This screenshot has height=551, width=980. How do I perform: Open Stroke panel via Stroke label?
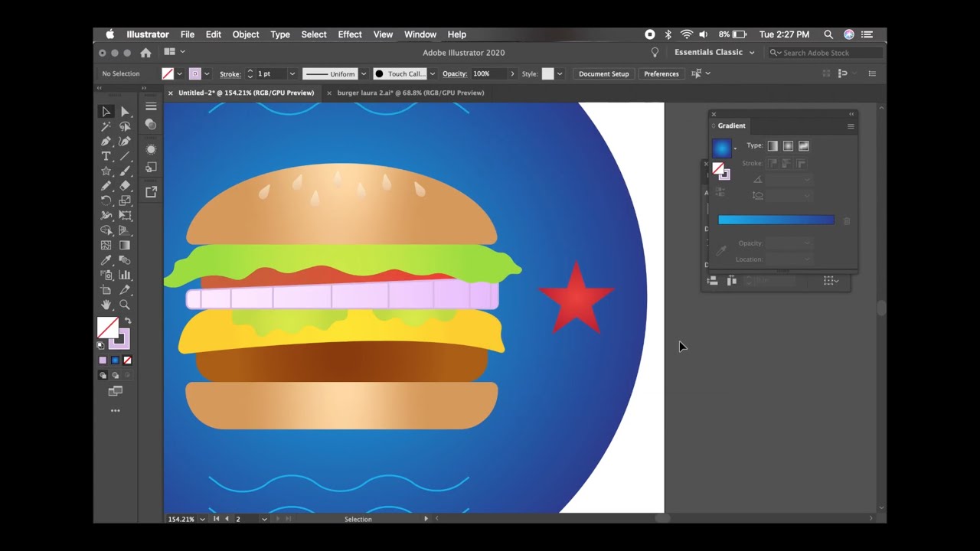coord(230,74)
